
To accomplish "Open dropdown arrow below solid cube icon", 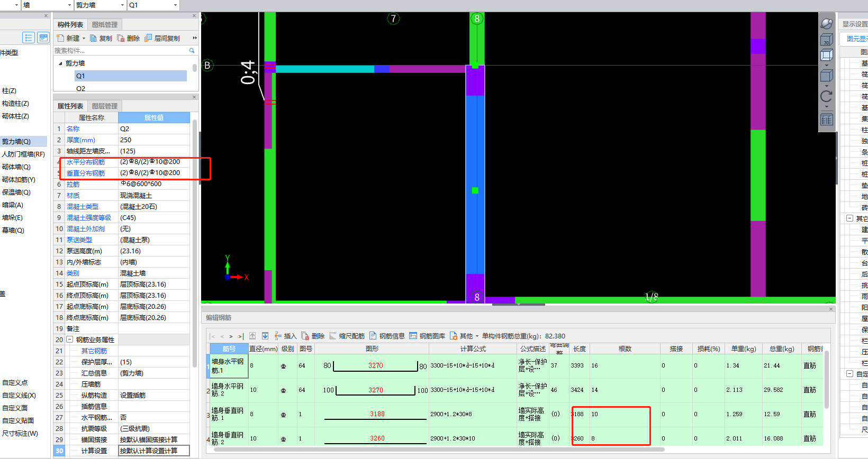I will pos(827,86).
